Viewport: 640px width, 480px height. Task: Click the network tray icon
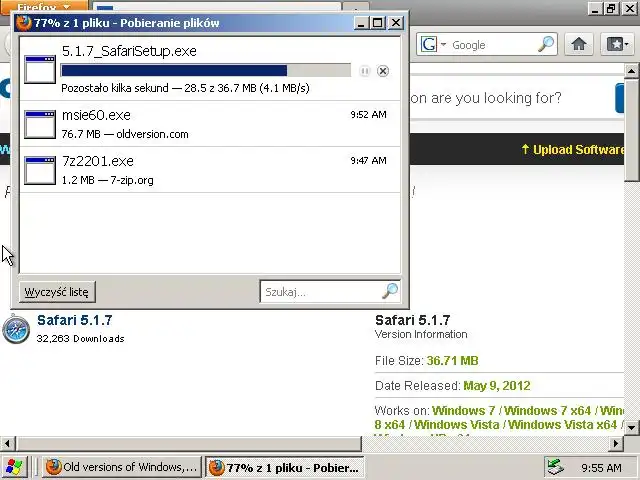556,467
